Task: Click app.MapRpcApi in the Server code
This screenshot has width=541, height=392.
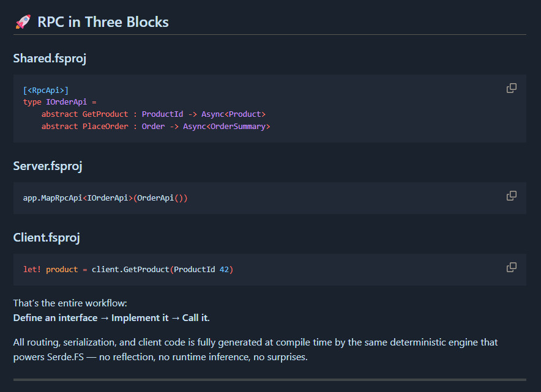Action: 52,198
